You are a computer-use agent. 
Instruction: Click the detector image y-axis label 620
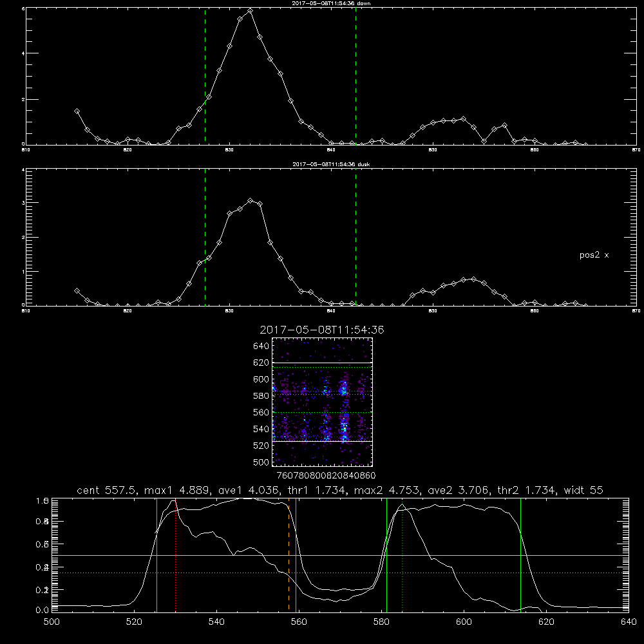click(x=261, y=363)
